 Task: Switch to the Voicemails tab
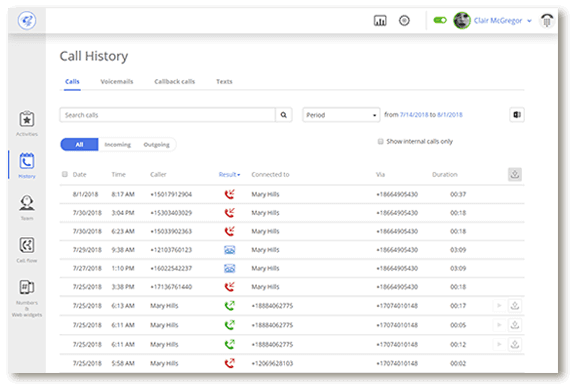(117, 82)
